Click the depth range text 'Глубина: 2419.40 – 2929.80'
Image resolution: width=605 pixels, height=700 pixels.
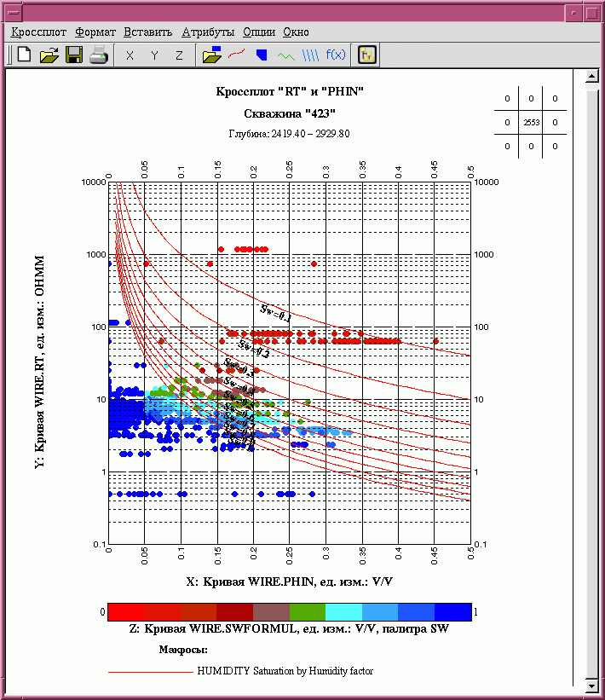point(289,134)
